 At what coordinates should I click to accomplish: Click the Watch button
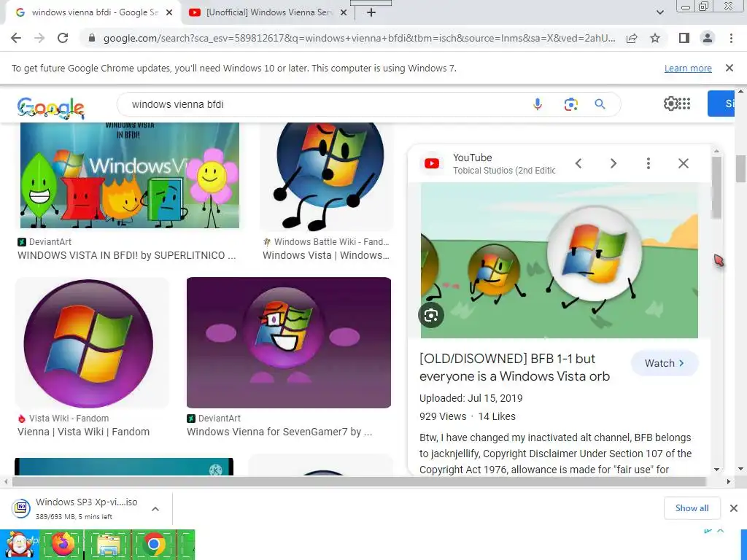tap(665, 363)
